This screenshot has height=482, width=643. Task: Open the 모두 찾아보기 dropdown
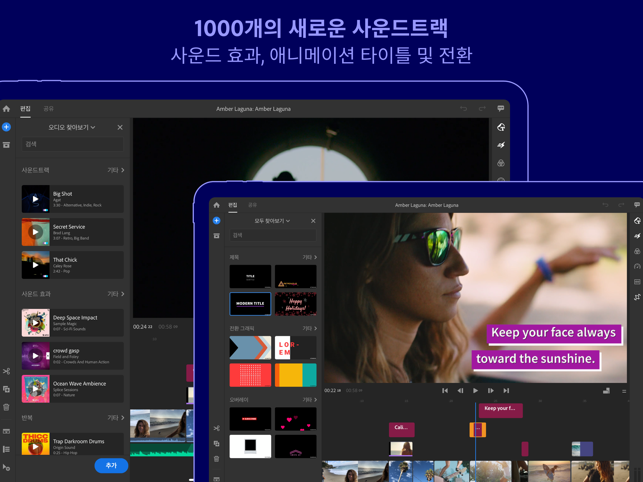[272, 221]
